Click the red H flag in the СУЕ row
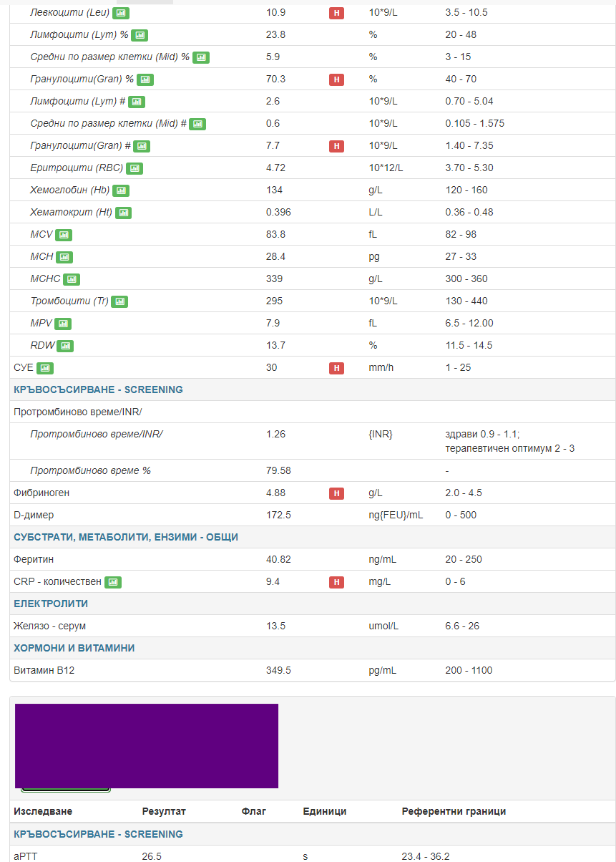This screenshot has width=616, height=862. pyautogui.click(x=336, y=368)
